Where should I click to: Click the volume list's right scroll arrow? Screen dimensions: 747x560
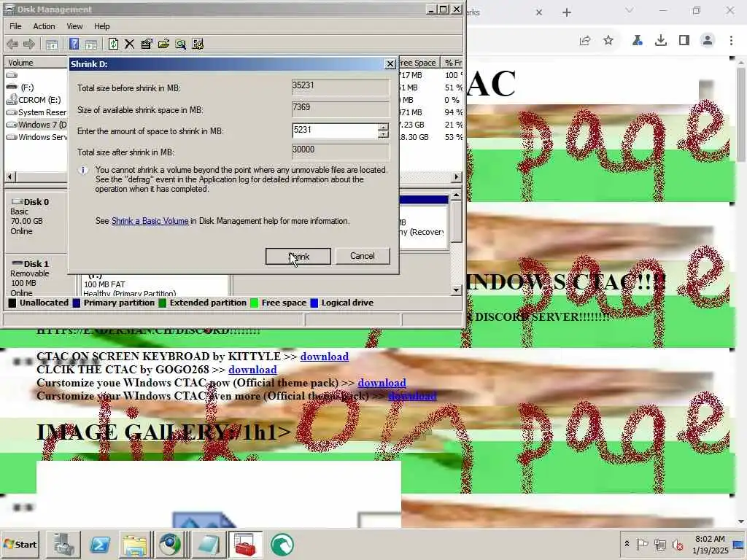click(457, 176)
